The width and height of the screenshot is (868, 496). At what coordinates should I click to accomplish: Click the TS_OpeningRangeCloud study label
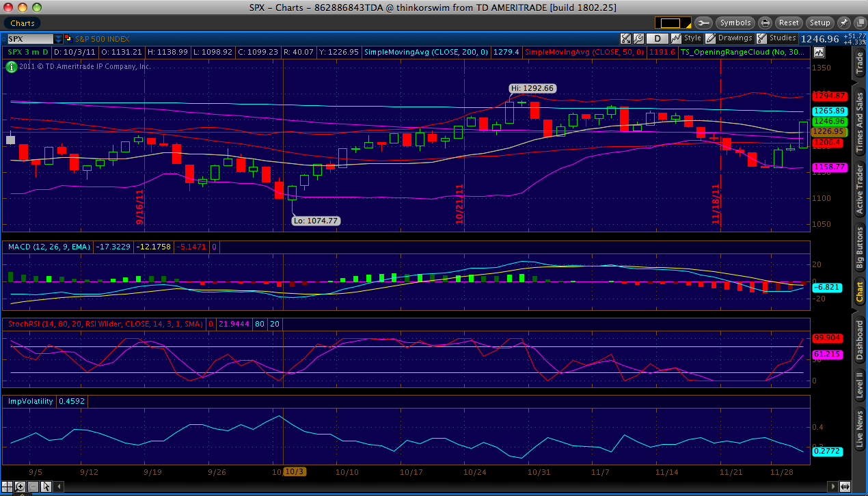[x=742, y=52]
